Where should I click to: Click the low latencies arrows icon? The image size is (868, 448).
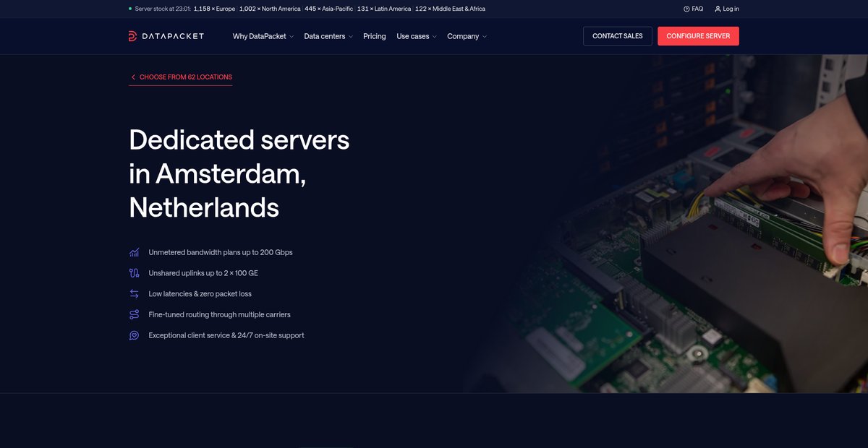[134, 294]
